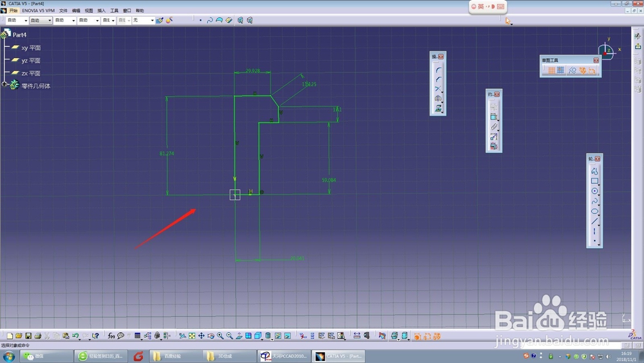
Task: Toggle the sketch Grid display
Action: (x=551, y=71)
